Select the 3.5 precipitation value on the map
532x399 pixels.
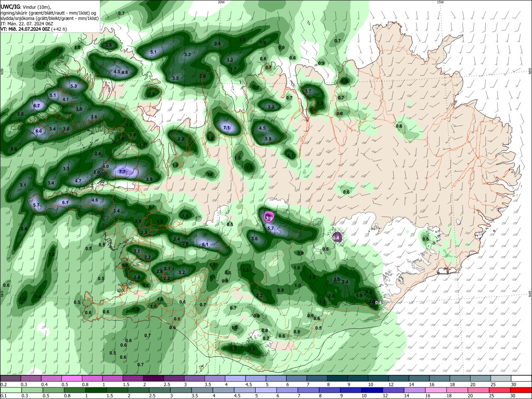coord(175,79)
